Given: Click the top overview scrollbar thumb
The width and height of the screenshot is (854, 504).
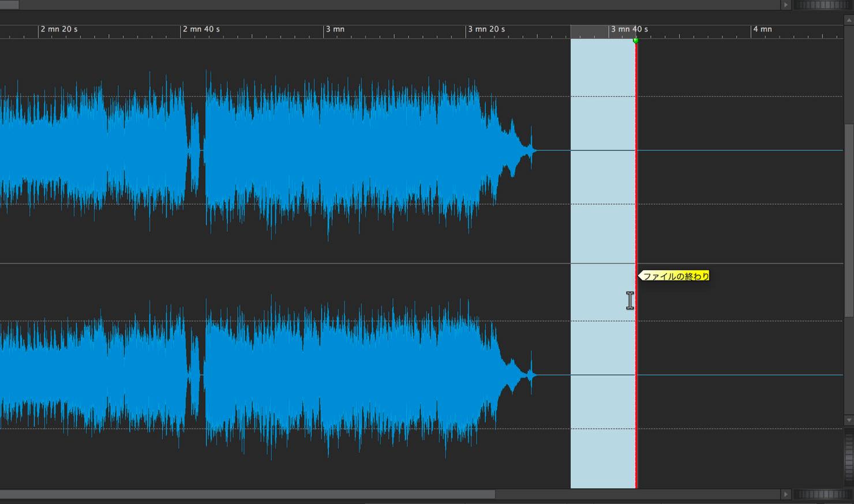Looking at the screenshot, I should [x=9, y=5].
